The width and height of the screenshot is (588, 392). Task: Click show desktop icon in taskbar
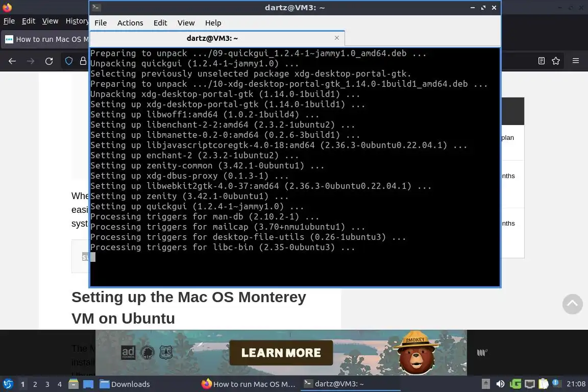tap(88, 384)
